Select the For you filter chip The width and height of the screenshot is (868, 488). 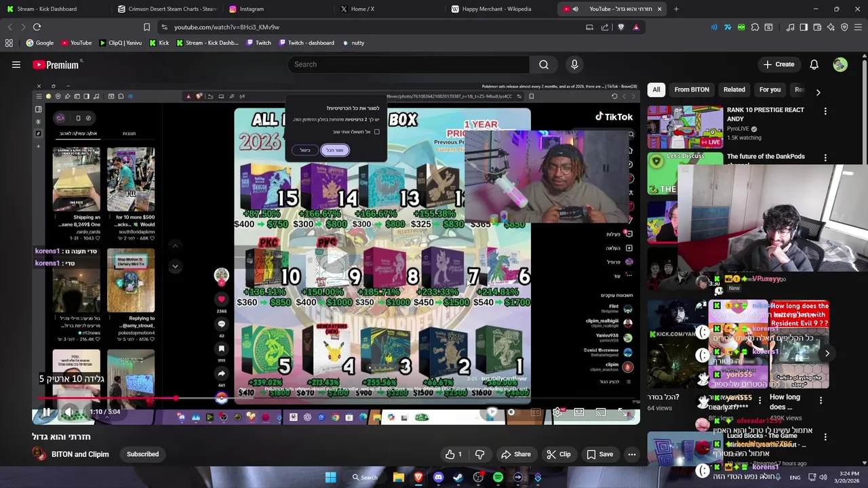point(770,89)
